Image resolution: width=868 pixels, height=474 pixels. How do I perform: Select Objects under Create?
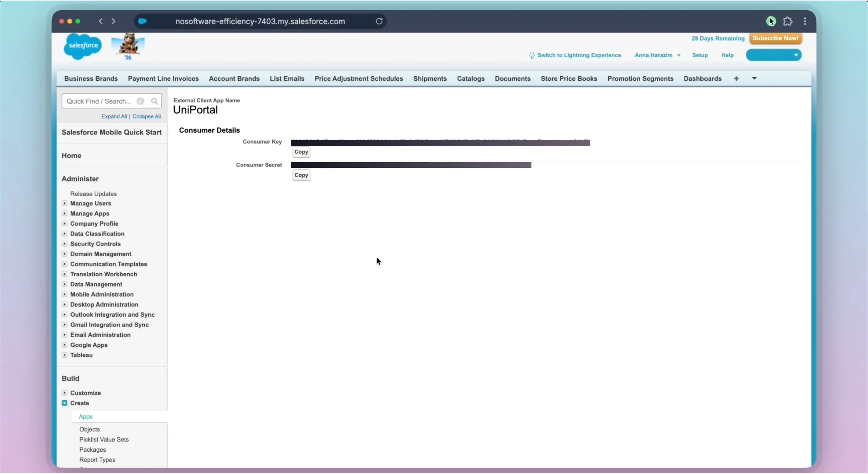coord(90,429)
